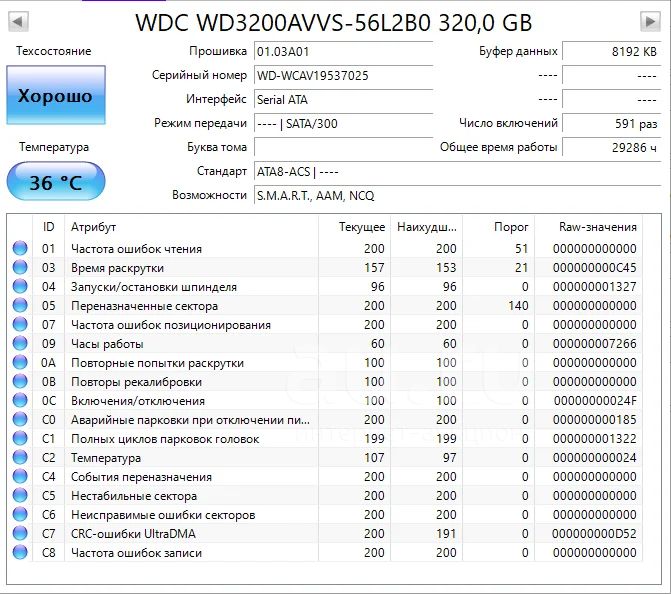Select the Запуски/остановки шпинделя row

[325, 286]
